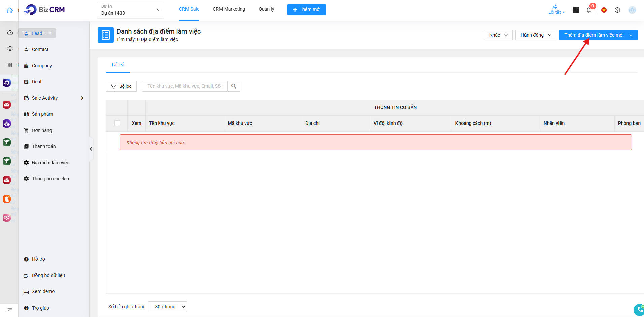Viewport: 644px width, 317px height.
Task: Toggle the hamburger menu at bottom left
Action: 10,310
